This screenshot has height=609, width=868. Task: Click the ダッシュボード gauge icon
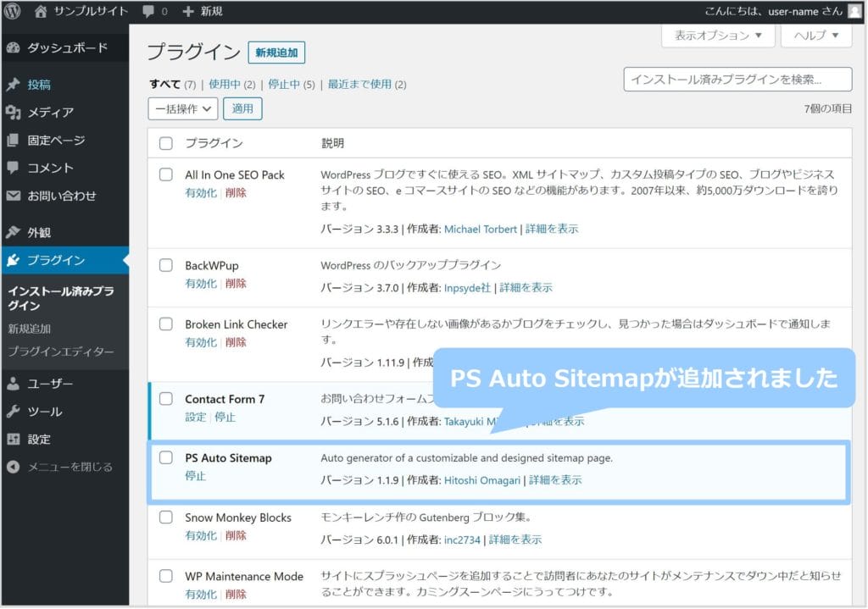point(14,48)
